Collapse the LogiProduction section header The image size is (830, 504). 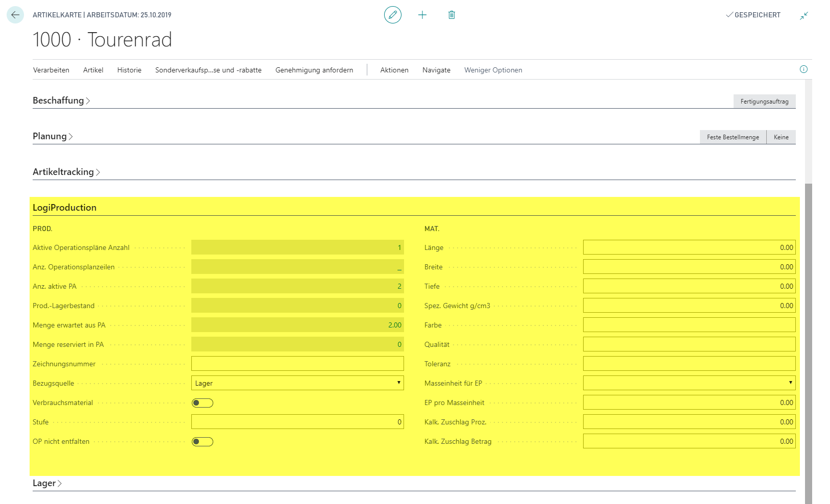(x=64, y=208)
